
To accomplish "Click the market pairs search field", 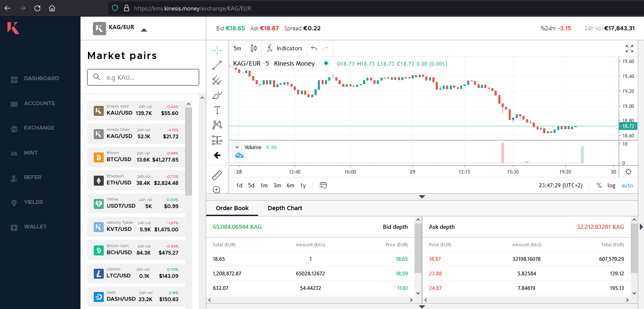I will tap(143, 77).
